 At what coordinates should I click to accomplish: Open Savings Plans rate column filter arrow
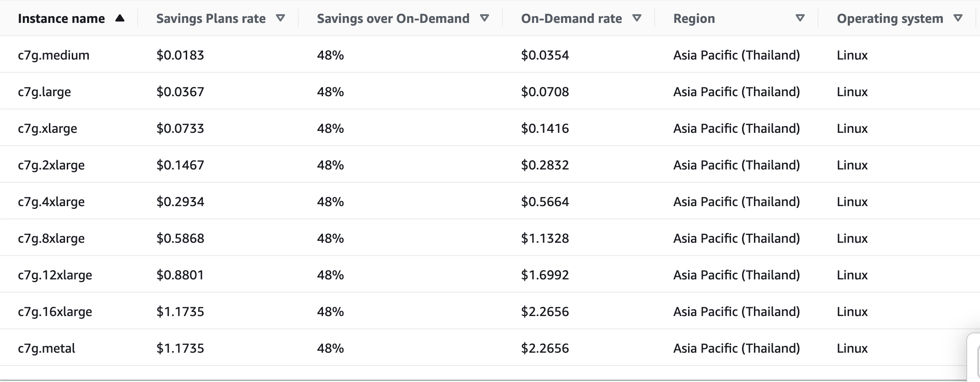coord(280,18)
